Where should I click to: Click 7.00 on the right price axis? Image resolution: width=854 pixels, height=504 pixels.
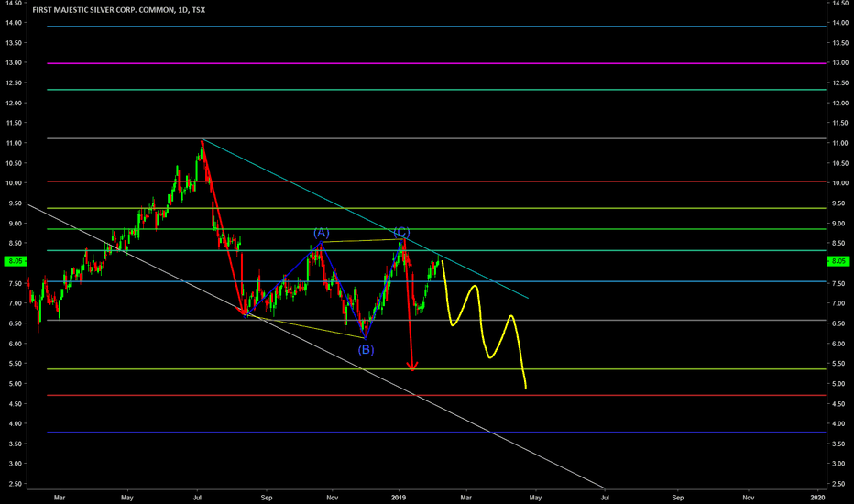coord(840,304)
